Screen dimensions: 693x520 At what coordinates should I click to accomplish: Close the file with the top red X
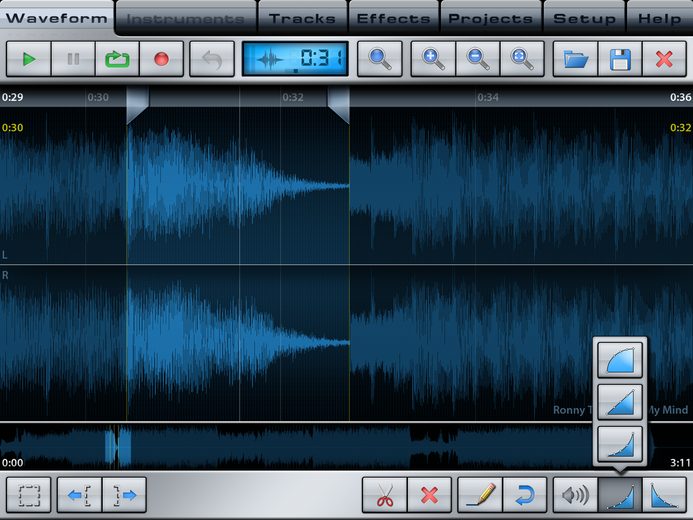click(x=664, y=59)
